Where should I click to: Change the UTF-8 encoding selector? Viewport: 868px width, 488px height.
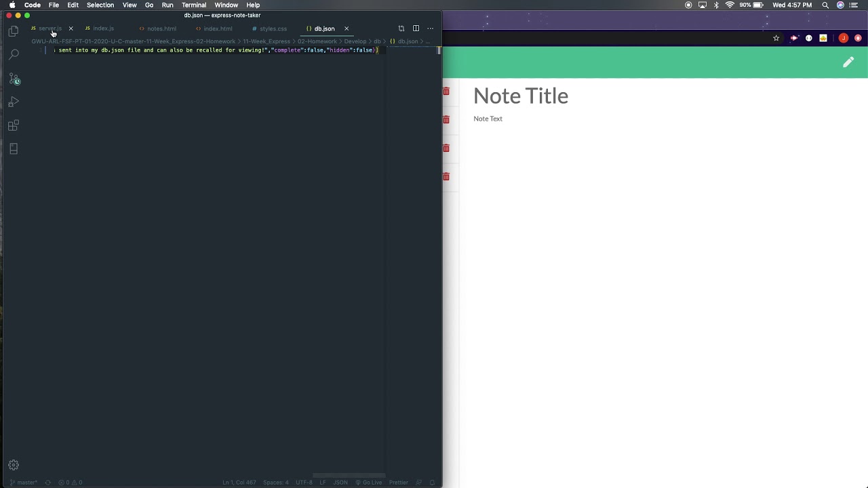coord(304,483)
